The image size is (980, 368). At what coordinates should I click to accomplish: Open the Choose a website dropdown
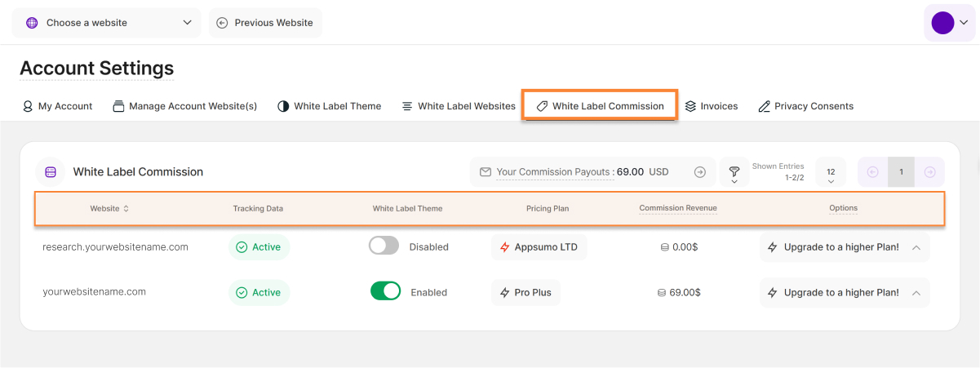pyautogui.click(x=106, y=23)
